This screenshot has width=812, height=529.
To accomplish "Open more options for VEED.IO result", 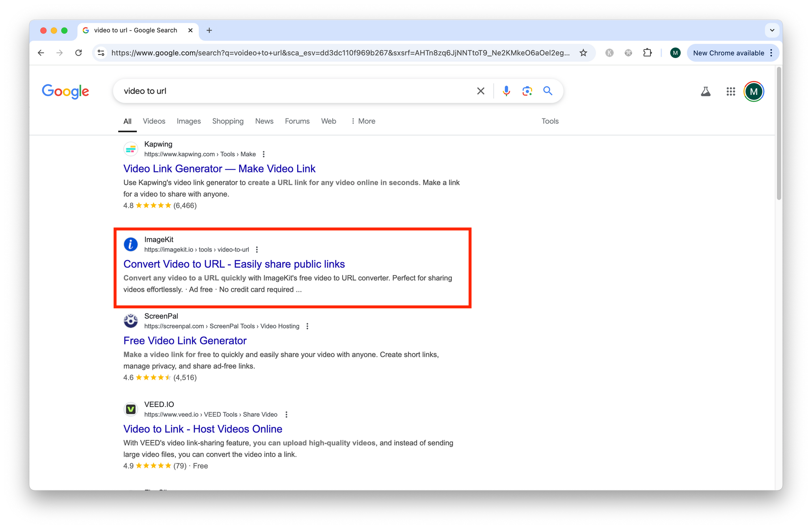I will (286, 415).
